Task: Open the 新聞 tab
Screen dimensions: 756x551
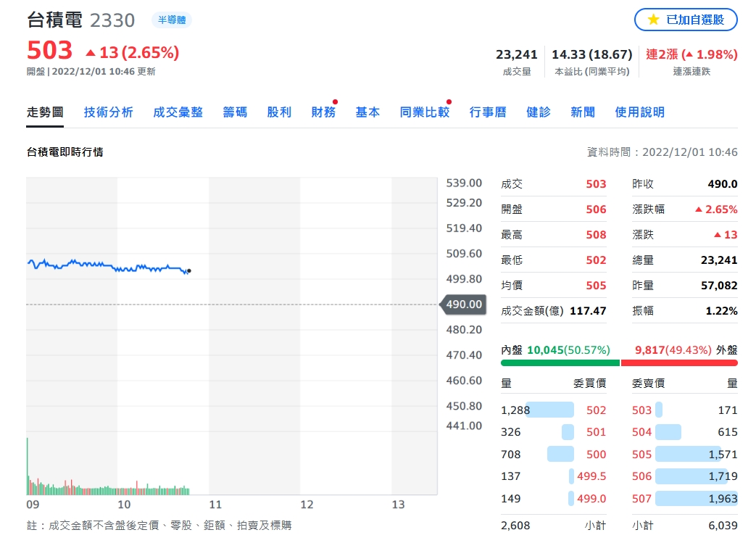Action: click(x=583, y=112)
